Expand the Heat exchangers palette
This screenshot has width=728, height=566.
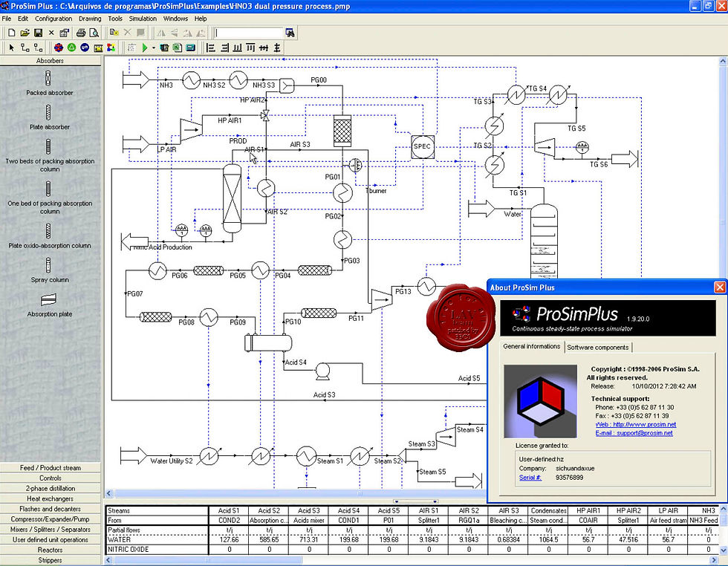(x=51, y=498)
